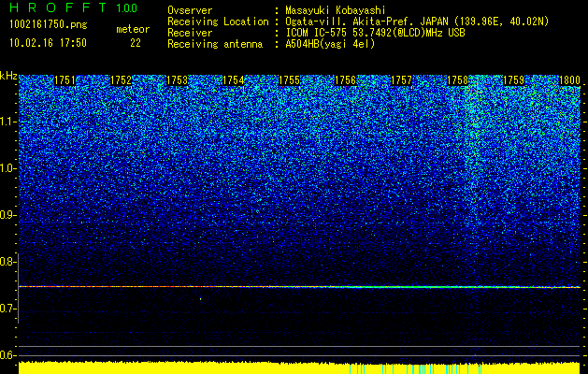
Task: Select the filename 1002161750.png
Action: (x=49, y=25)
